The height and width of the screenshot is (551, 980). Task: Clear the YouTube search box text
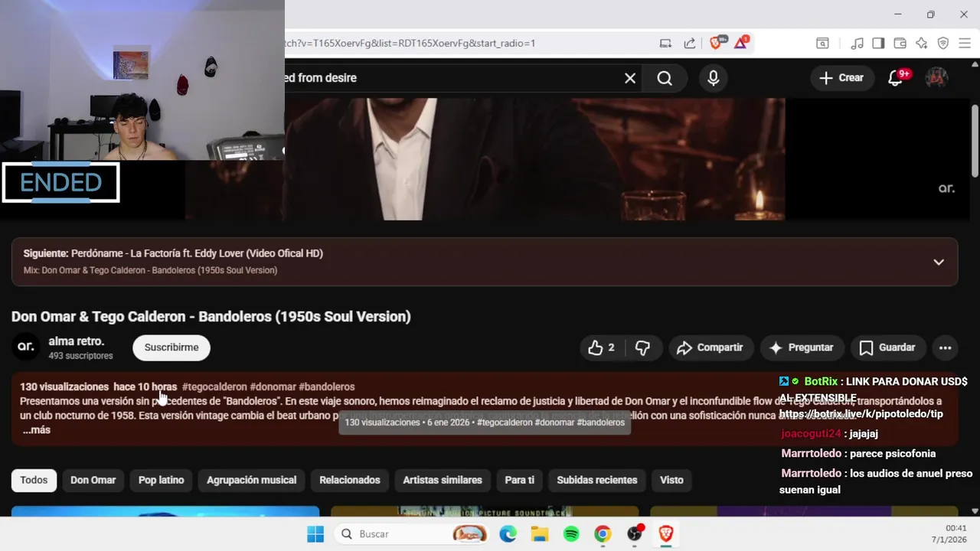[630, 78]
